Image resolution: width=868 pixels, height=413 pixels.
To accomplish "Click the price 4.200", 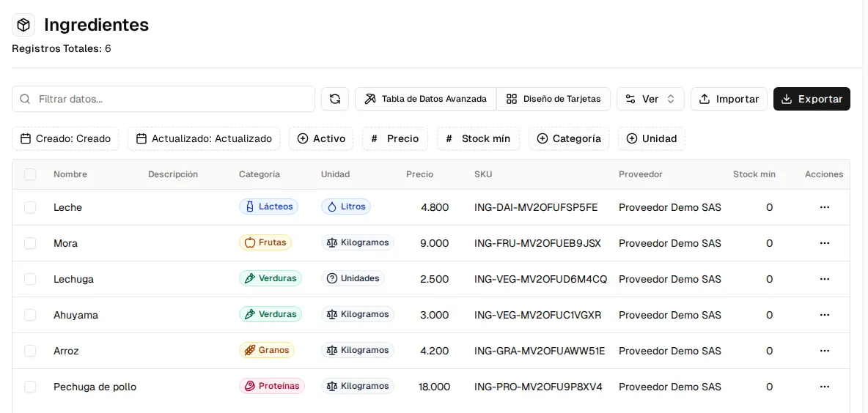I will [435, 351].
